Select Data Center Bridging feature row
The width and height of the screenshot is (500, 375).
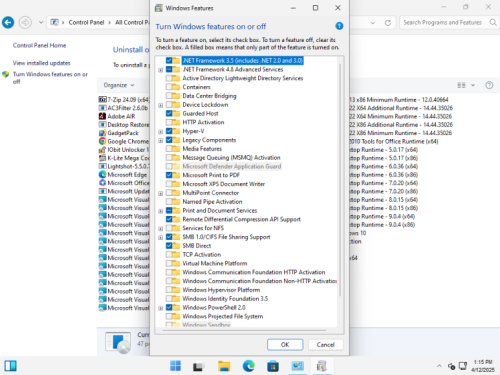209,96
